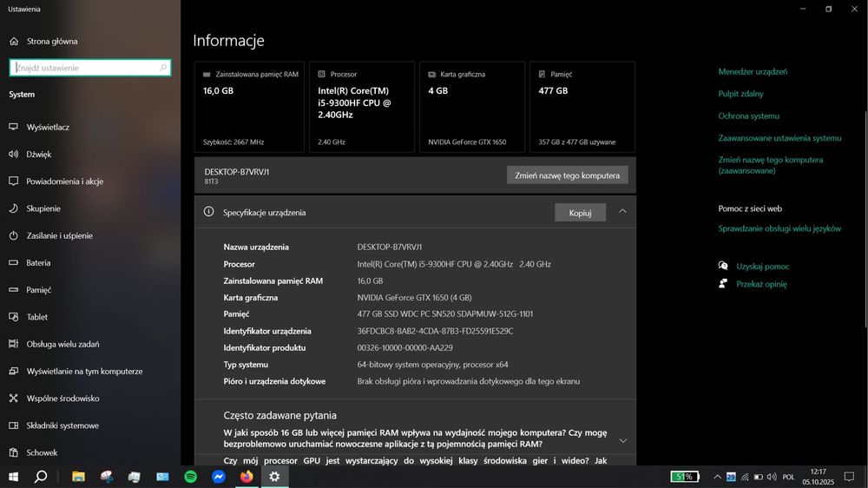Open taskbar search magnifier
868x488 pixels.
pos(41,477)
